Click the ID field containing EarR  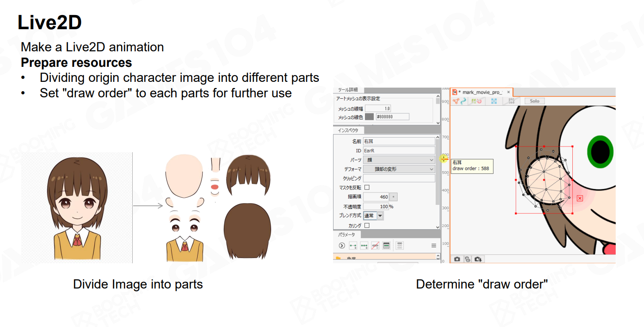pyautogui.click(x=399, y=150)
